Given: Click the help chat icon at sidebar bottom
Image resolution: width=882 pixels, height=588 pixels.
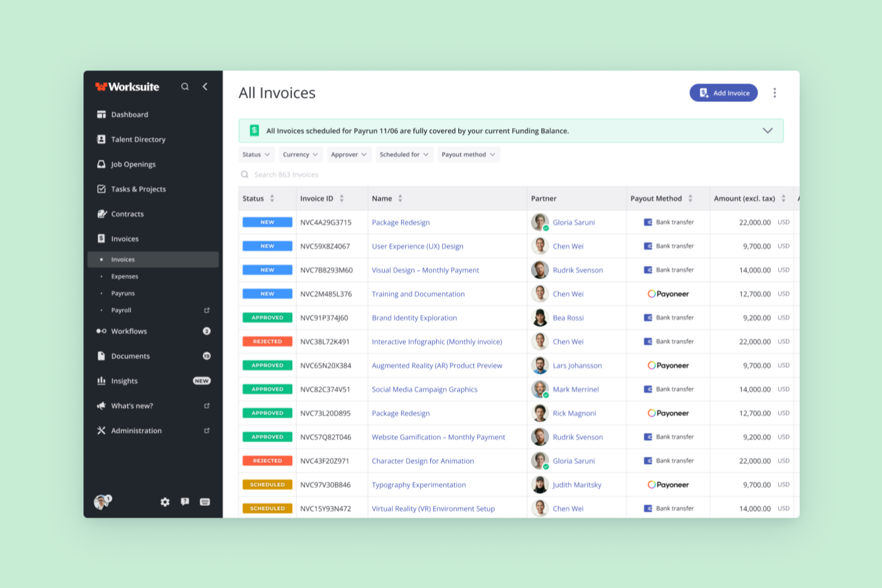Looking at the screenshot, I should point(185,502).
